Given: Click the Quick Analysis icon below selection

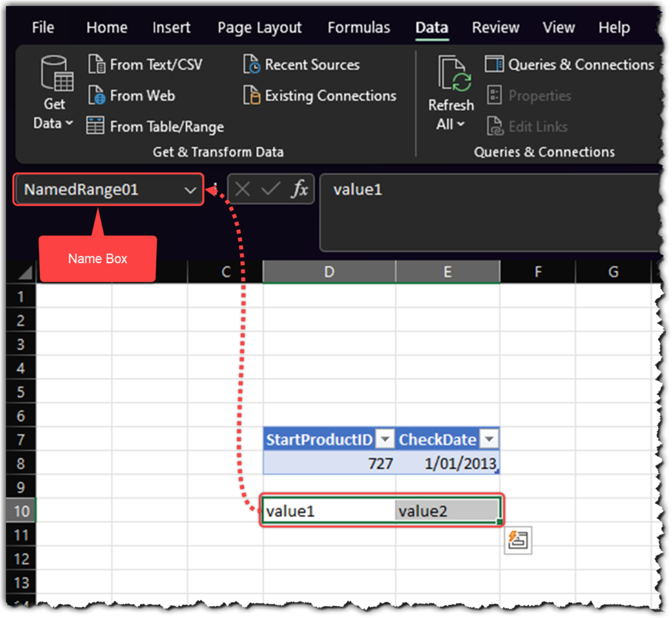Looking at the screenshot, I should pos(518,540).
